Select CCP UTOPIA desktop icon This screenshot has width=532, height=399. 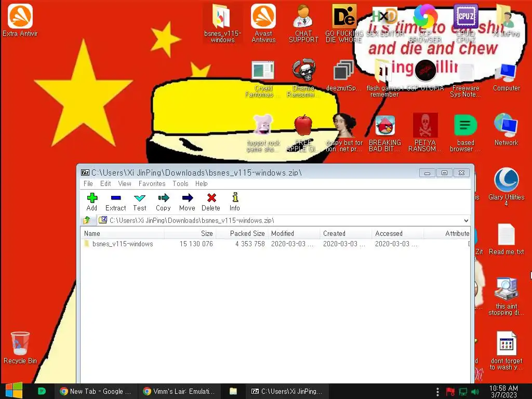(x=425, y=75)
